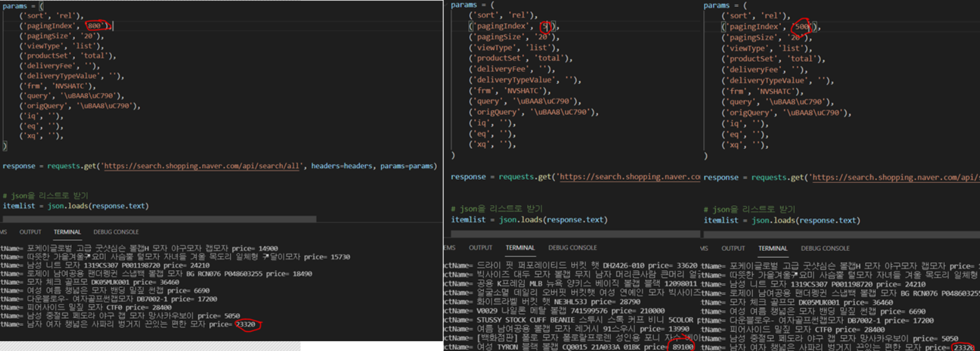Click the horizontal scrollbar of the middle editor
This screenshot has width=980, height=351.
pyautogui.click(x=575, y=234)
